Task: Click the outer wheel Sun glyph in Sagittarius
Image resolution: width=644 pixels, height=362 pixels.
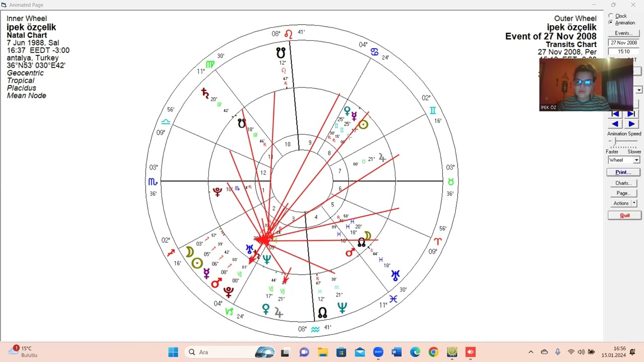Action: (x=197, y=263)
